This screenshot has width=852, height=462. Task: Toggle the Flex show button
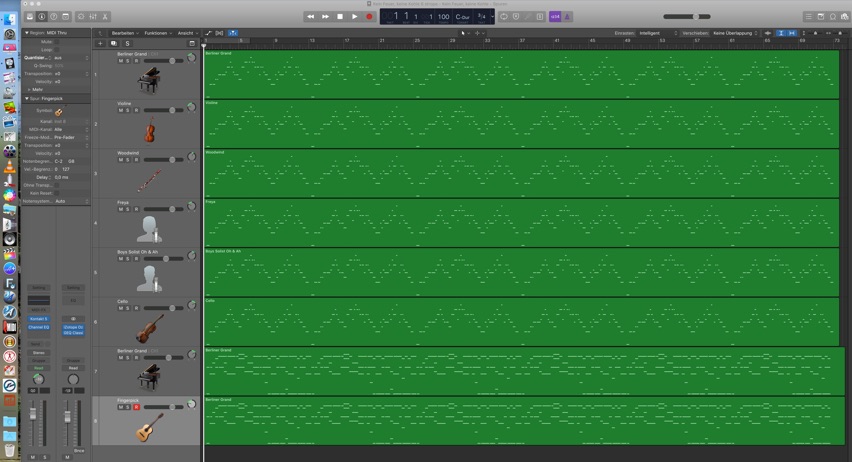220,33
